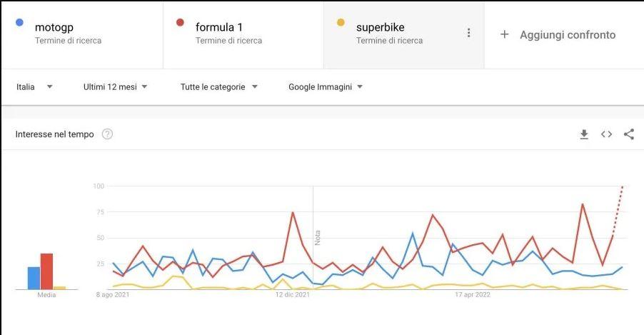Download the interest over time chart data
644x335 pixels.
[x=584, y=134]
